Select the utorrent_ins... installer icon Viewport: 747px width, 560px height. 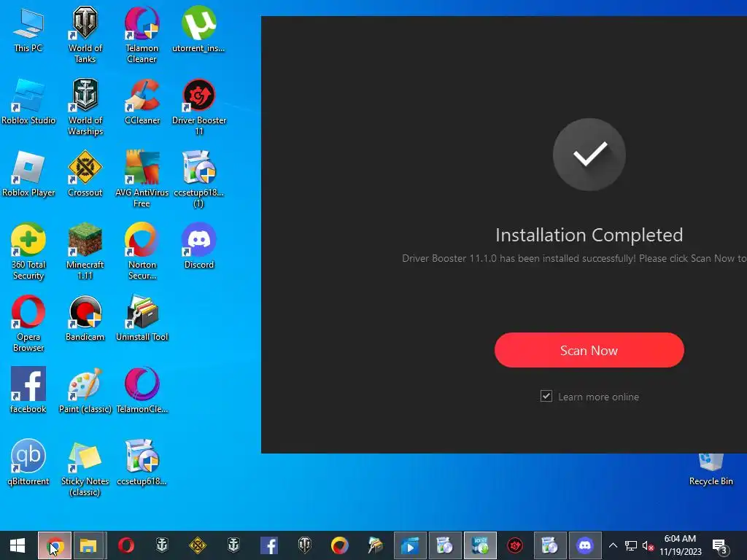(198, 29)
